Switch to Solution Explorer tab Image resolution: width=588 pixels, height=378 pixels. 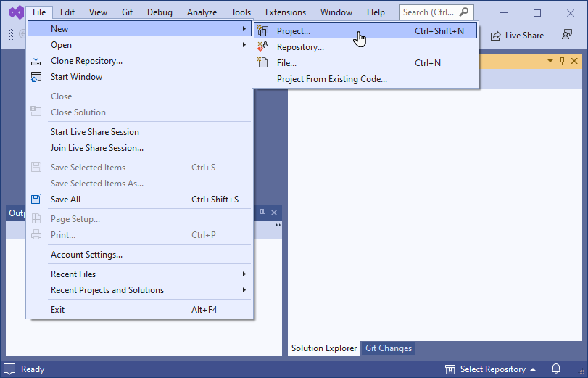324,348
